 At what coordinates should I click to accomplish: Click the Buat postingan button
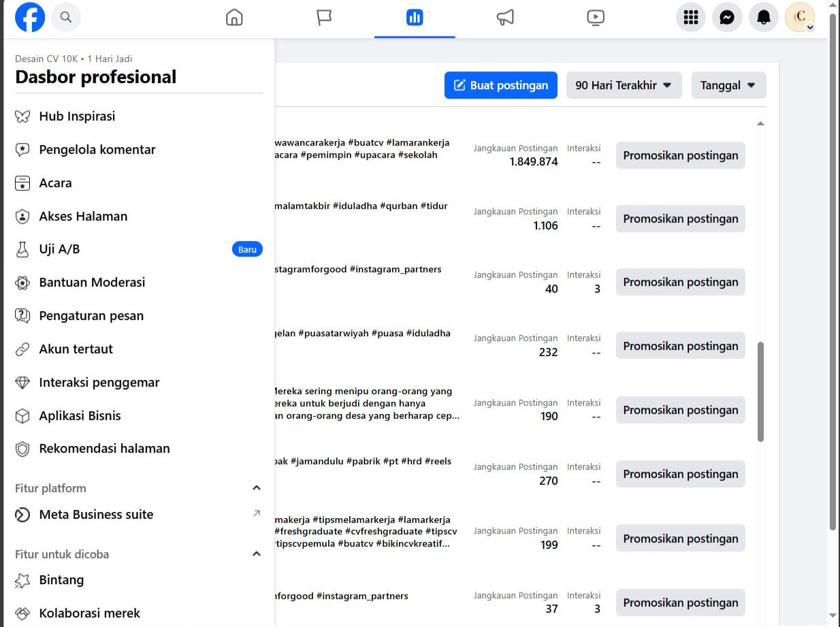[500, 85]
